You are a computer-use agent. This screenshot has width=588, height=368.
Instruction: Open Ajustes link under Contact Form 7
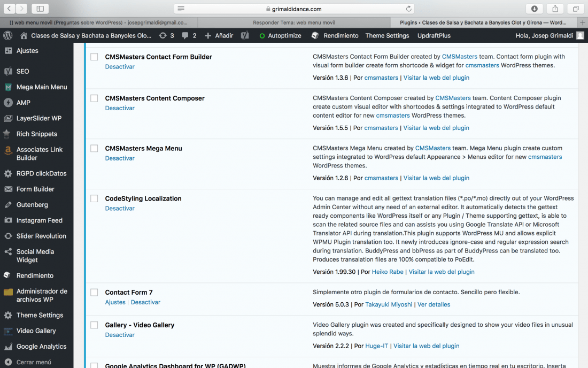[x=115, y=302]
